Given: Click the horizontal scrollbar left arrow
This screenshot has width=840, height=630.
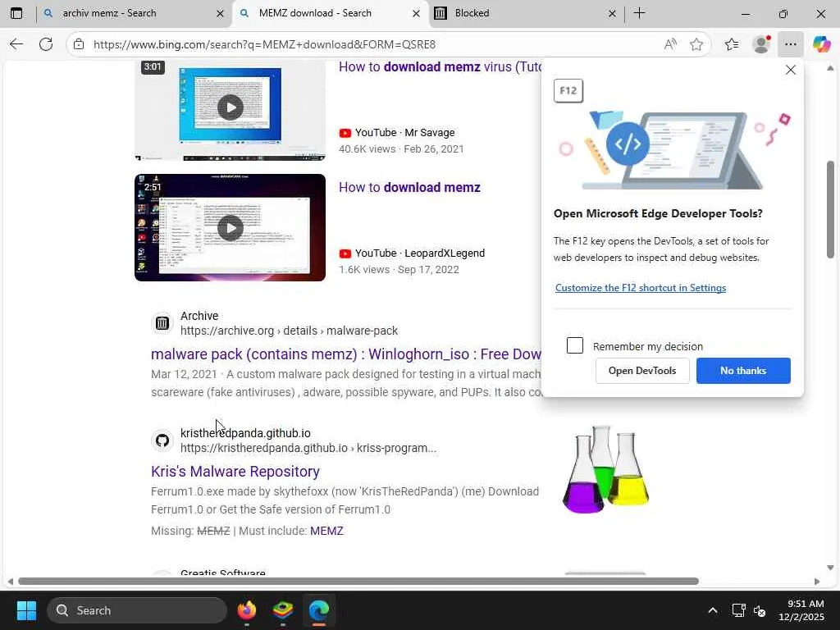Looking at the screenshot, I should tap(10, 582).
